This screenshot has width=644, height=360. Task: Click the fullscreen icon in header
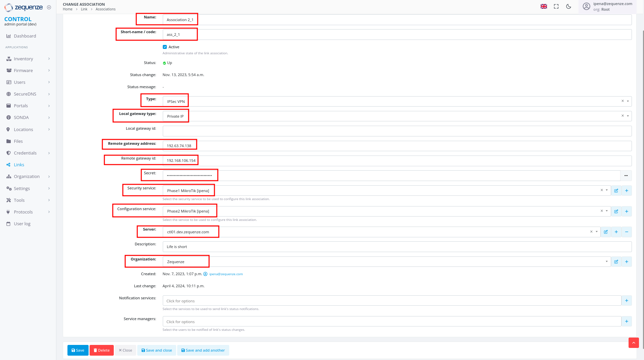click(556, 6)
